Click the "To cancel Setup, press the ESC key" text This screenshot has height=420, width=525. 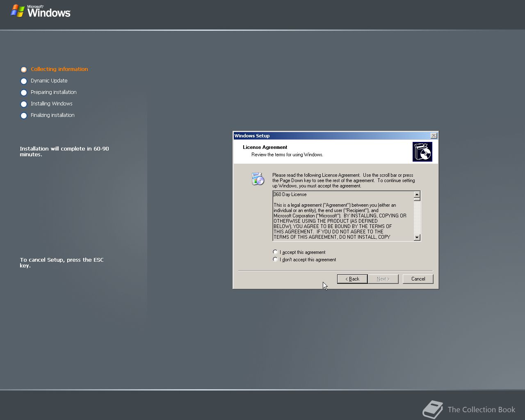click(x=62, y=262)
